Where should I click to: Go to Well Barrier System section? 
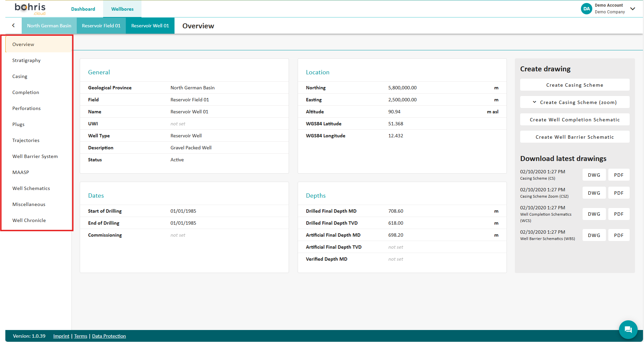click(35, 156)
